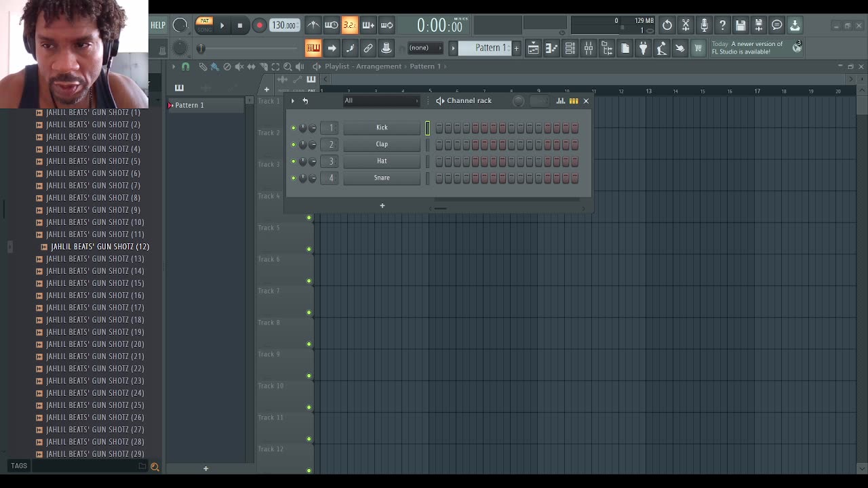Select the Playlist draw pencil tool
Image resolution: width=868 pixels, height=488 pixels.
tap(203, 66)
